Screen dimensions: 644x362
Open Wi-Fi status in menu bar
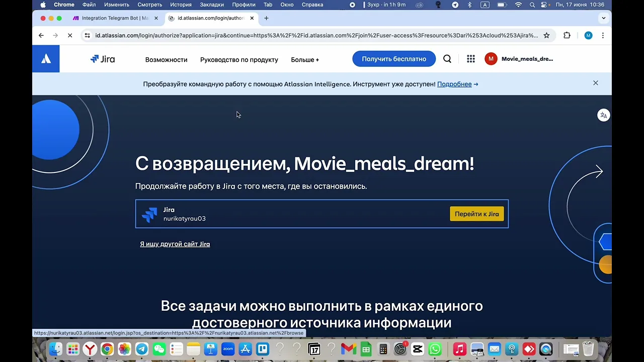(518, 5)
